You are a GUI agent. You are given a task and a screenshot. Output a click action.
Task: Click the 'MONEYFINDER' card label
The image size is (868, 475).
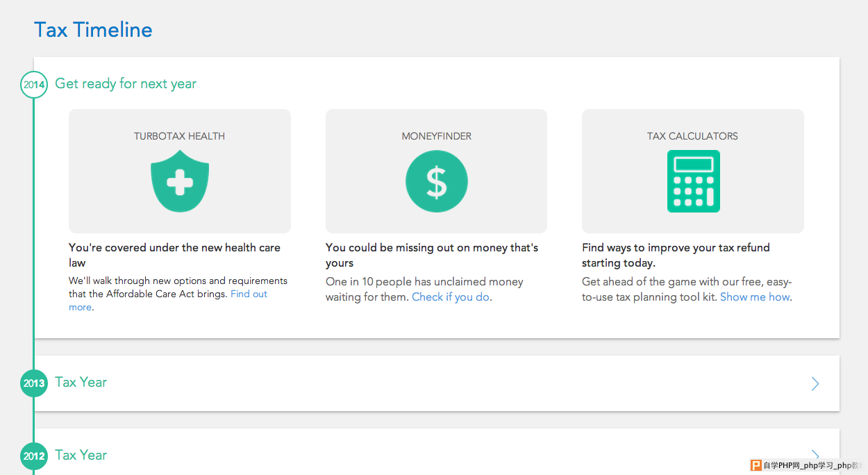coord(436,136)
